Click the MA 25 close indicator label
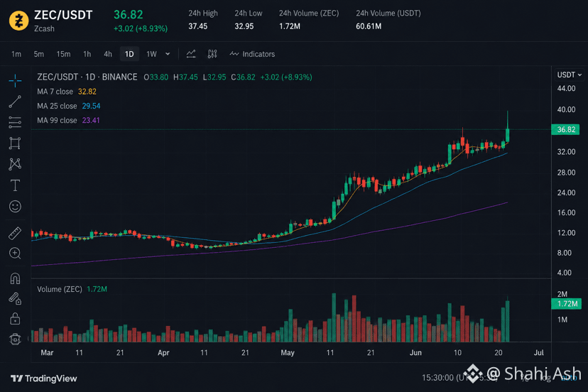The height and width of the screenshot is (392, 588). pyautogui.click(x=57, y=106)
